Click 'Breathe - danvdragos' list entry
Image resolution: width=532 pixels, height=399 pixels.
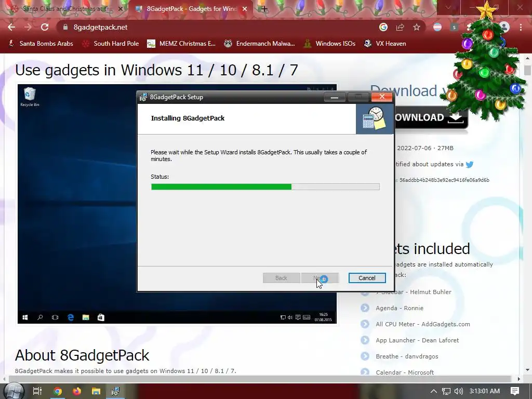[407, 356]
